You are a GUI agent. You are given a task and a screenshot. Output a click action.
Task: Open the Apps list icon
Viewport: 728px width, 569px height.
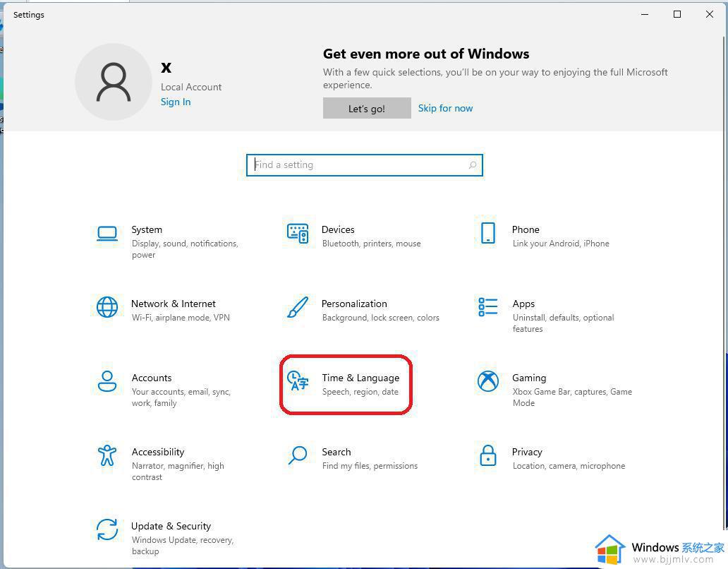pos(488,307)
